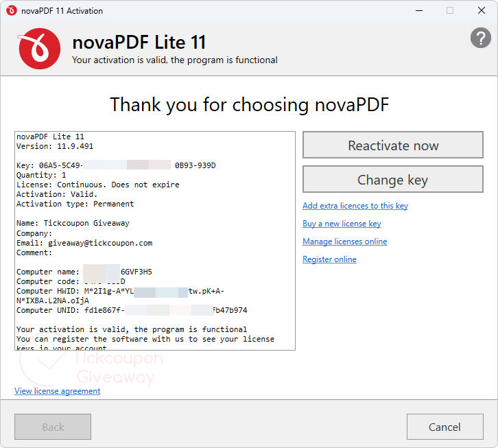
Task: Click the Computer UNID line
Action: pos(132,310)
